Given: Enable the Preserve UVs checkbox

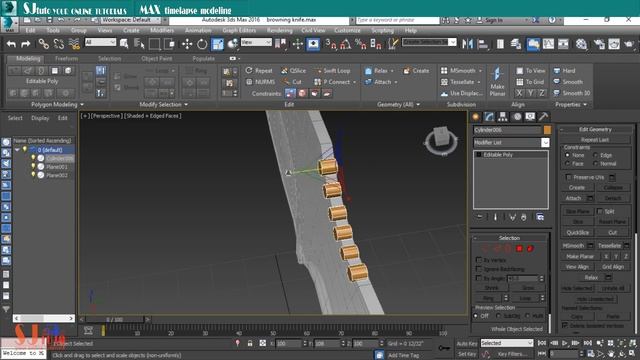Looking at the screenshot, I should pyautogui.click(x=569, y=177).
